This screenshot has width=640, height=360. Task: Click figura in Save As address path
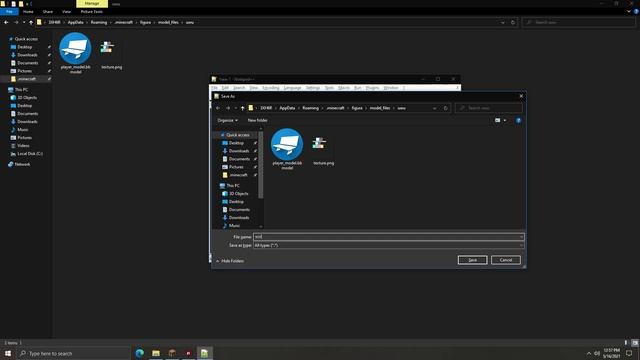(357, 108)
